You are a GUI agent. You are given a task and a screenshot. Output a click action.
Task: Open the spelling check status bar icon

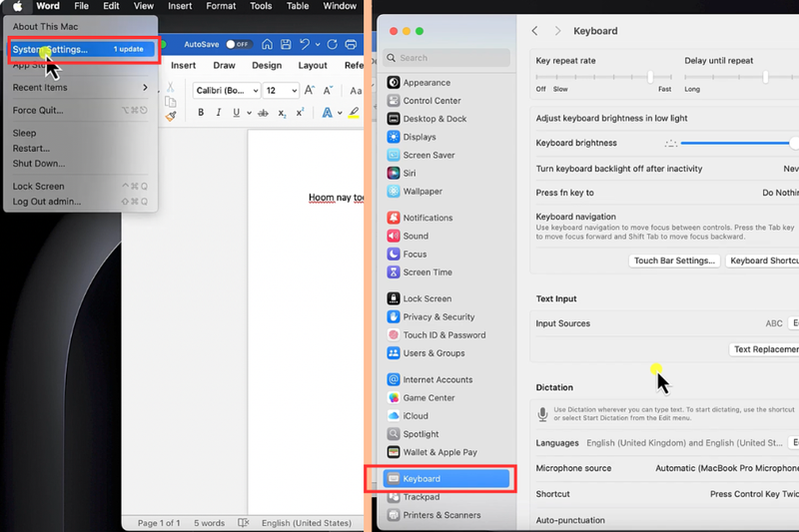244,523
